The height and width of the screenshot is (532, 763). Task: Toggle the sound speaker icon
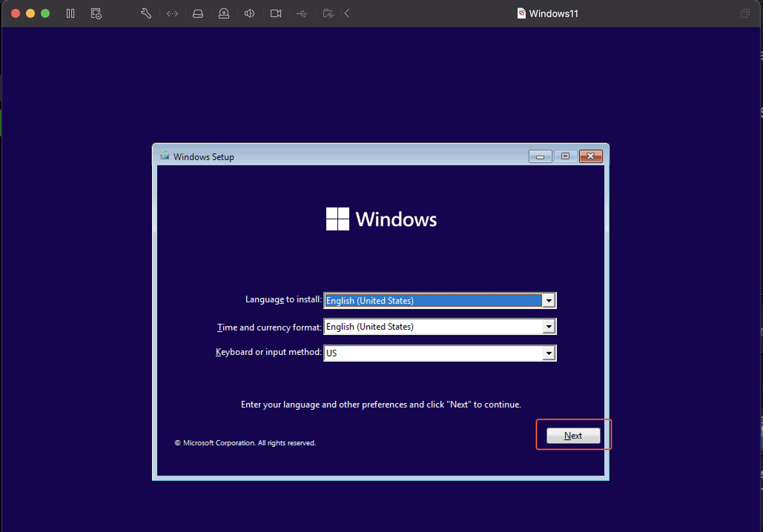250,14
